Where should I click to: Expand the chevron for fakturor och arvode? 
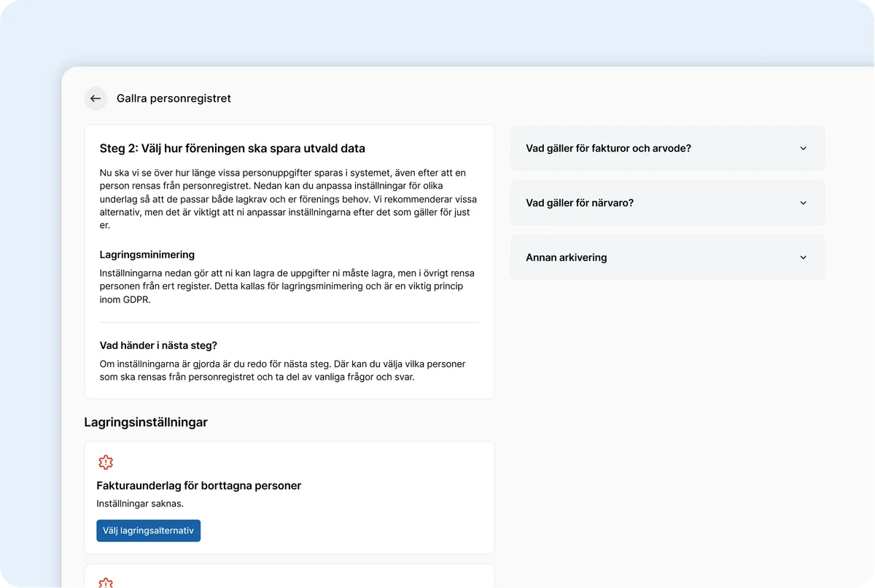[804, 148]
